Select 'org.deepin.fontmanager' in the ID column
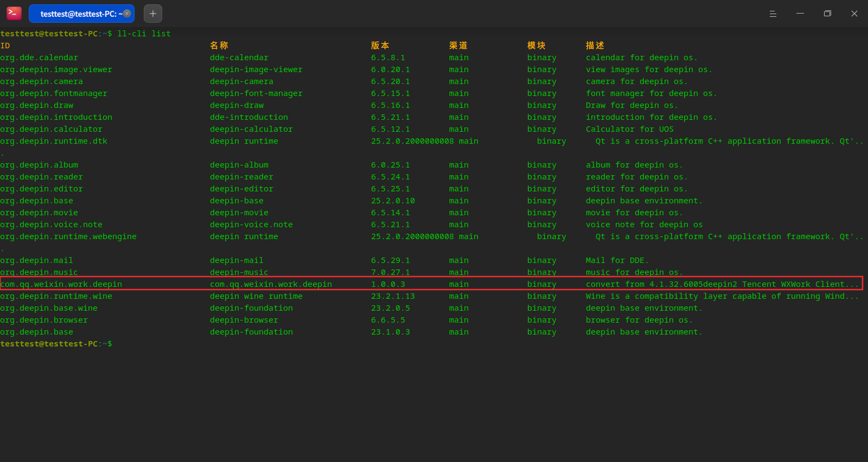 pos(54,93)
